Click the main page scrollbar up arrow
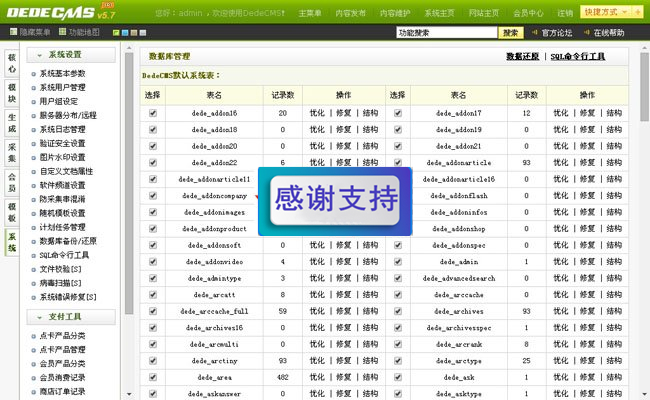 644,48
